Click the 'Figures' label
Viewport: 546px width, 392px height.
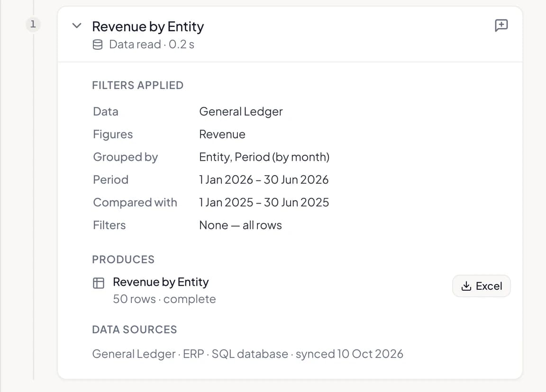pyautogui.click(x=113, y=134)
